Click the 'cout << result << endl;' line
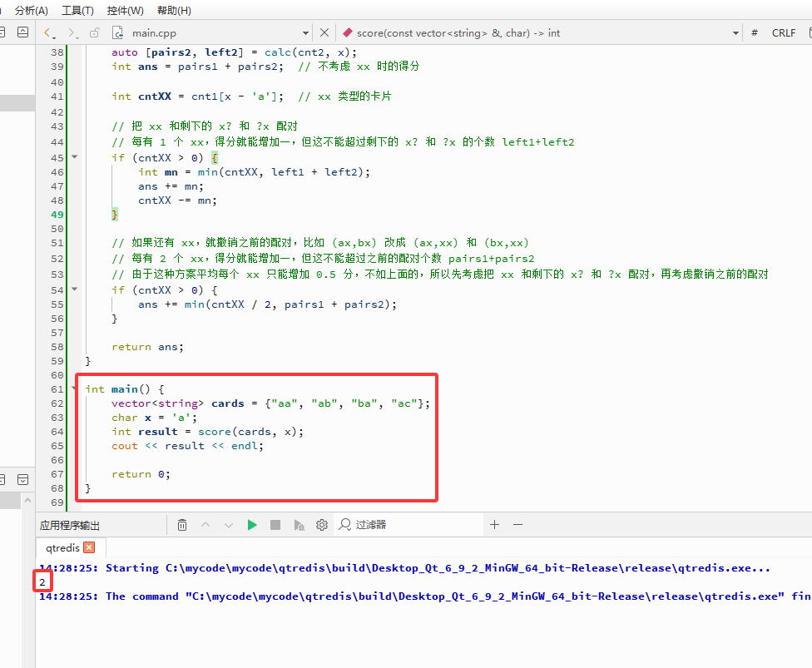812x668 pixels. click(187, 446)
